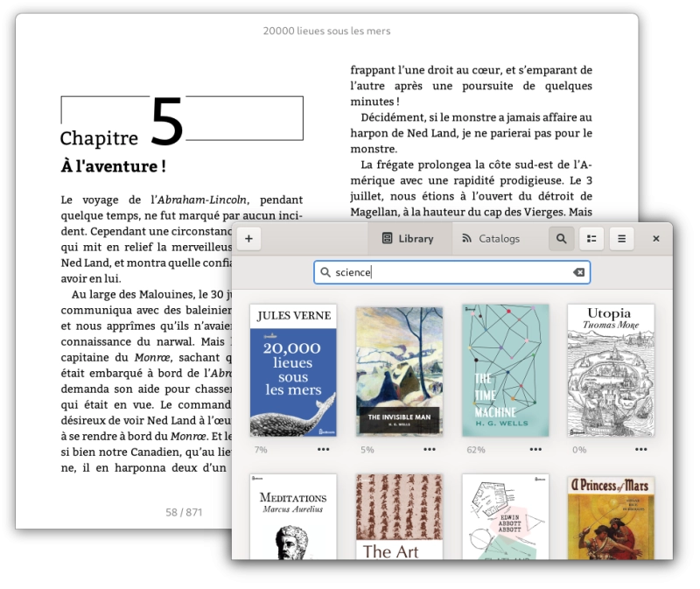Open options menu for 20,000 lieues book
Viewport: 700px width, 589px height.
[x=323, y=449]
